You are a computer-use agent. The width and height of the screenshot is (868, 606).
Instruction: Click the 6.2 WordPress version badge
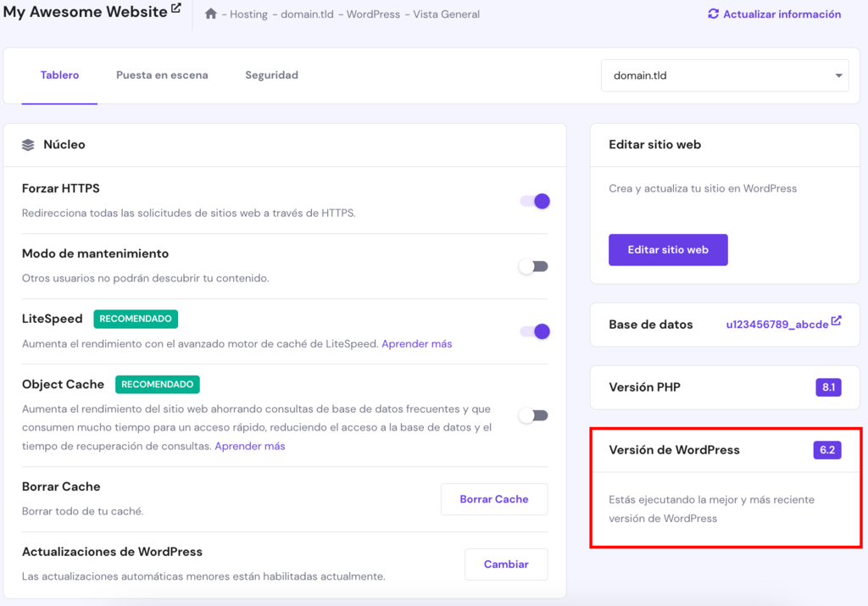coord(828,450)
